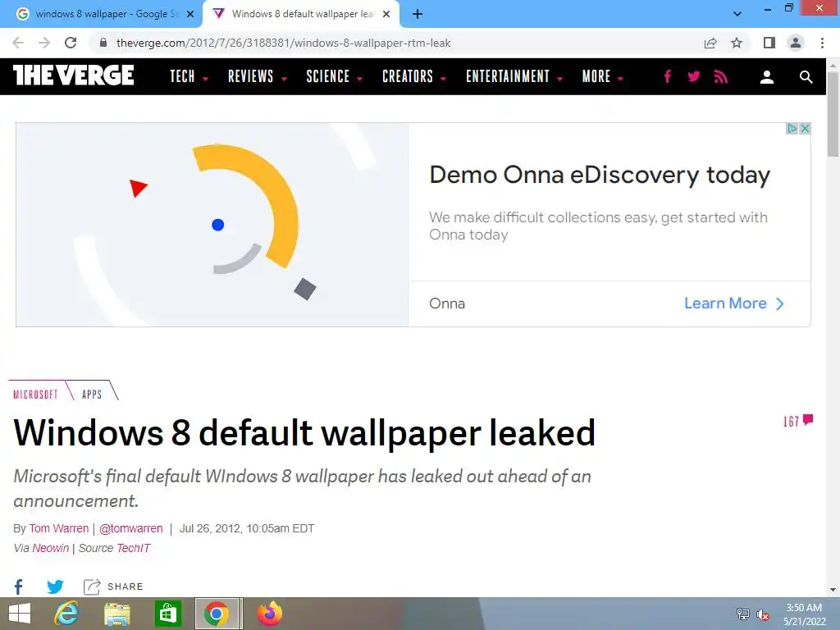Open The Verge Twitter icon in header
This screenshot has height=630, width=840.
(x=694, y=76)
